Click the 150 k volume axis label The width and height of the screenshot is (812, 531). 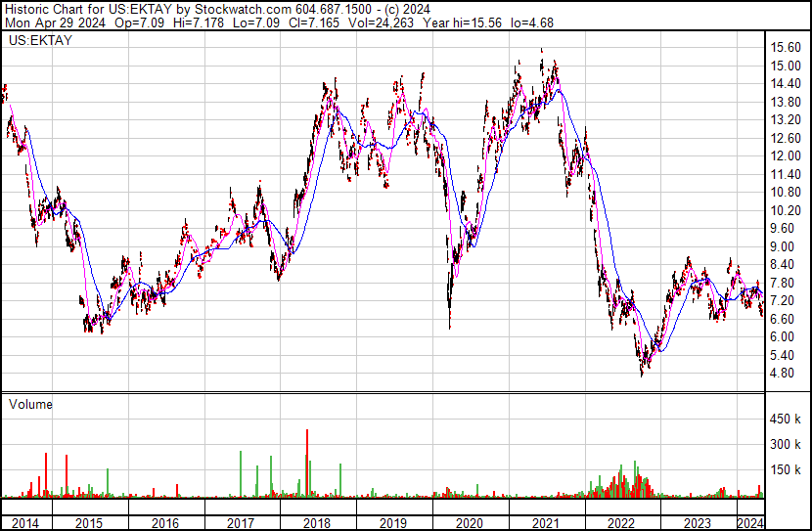786,470
